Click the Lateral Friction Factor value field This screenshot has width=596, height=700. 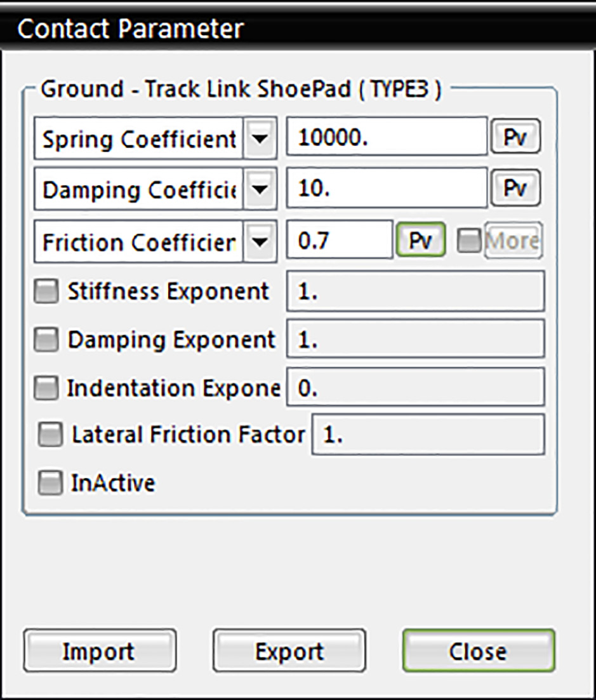point(427,435)
